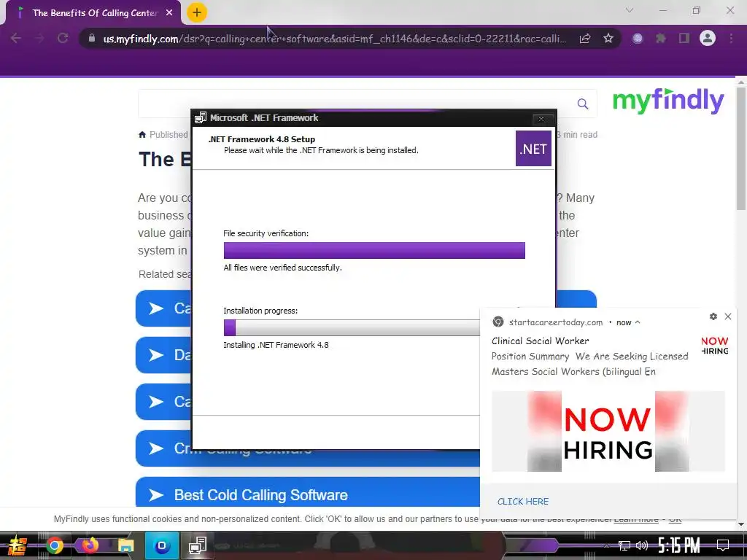This screenshot has width=747, height=560.
Task: Open Firefox from the taskbar
Action: [x=90, y=545]
